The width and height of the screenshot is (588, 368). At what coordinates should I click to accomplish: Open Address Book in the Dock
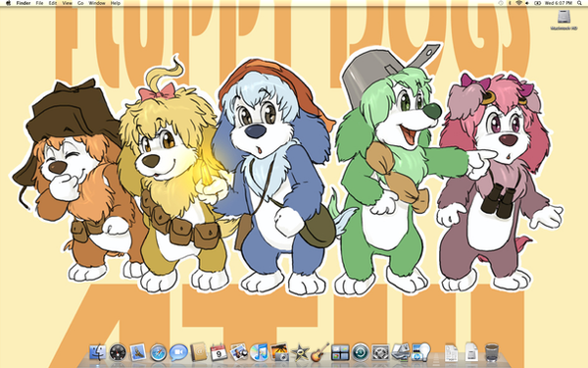[198, 352]
